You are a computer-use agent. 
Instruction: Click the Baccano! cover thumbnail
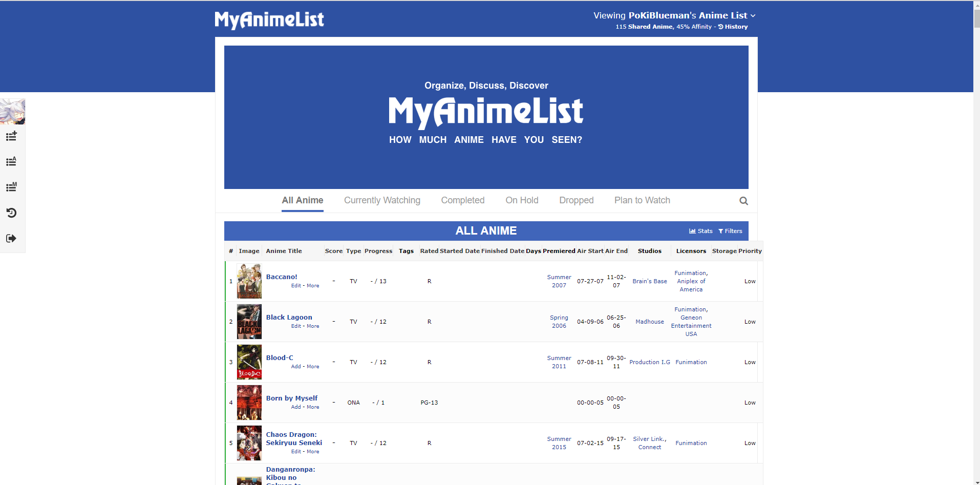click(x=249, y=281)
